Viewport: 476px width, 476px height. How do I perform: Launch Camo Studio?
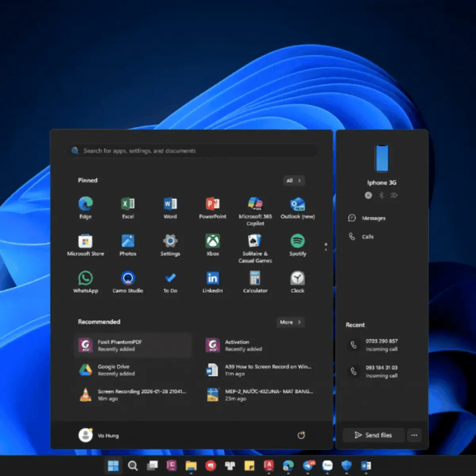click(x=128, y=282)
